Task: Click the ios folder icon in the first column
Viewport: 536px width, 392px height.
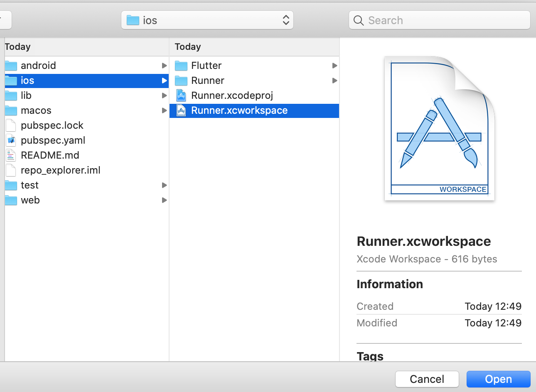Action: 11,81
